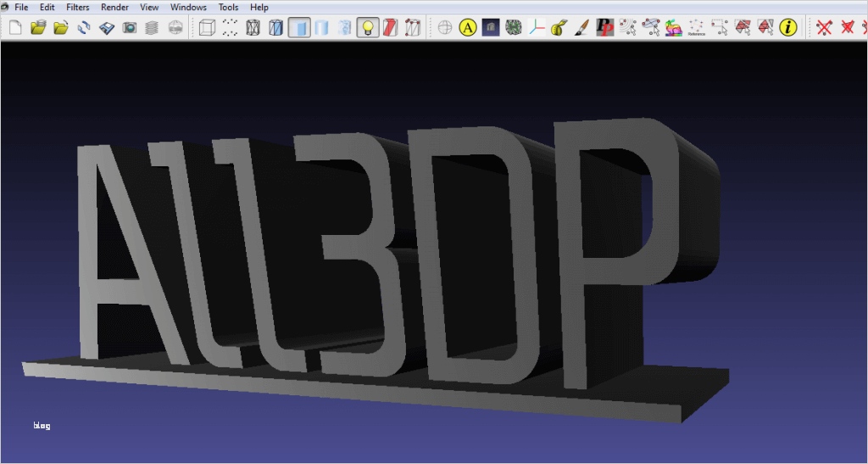Open the Filters menu
Viewport: 868px width, 464px height.
77,7
